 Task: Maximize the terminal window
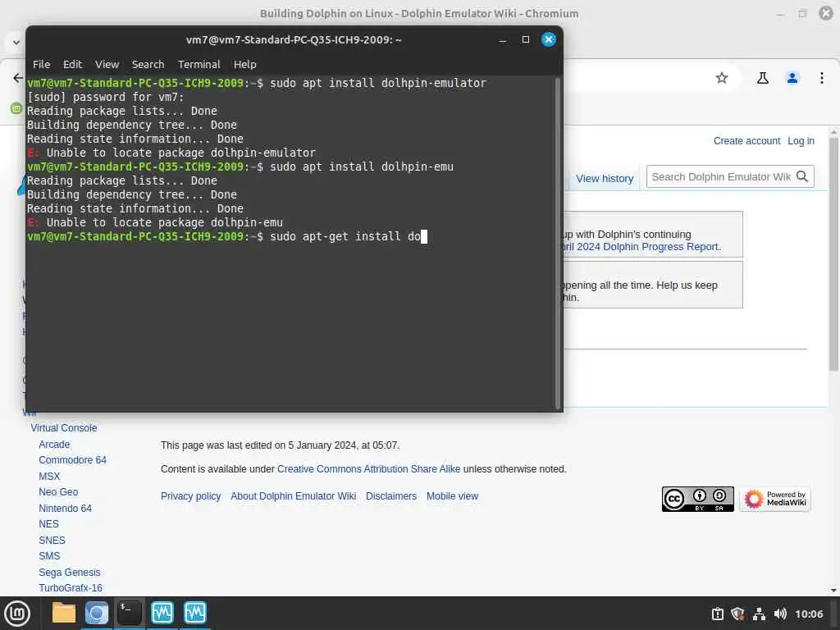click(x=526, y=39)
